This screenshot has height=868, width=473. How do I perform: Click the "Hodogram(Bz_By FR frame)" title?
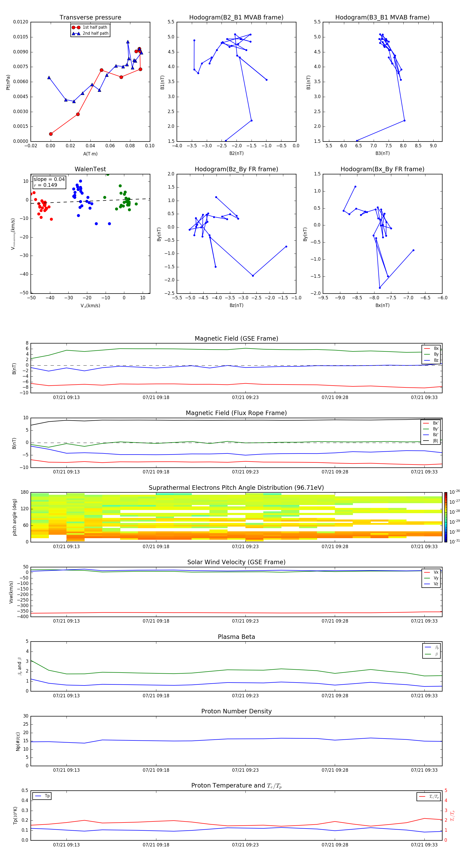pyautogui.click(x=236, y=169)
